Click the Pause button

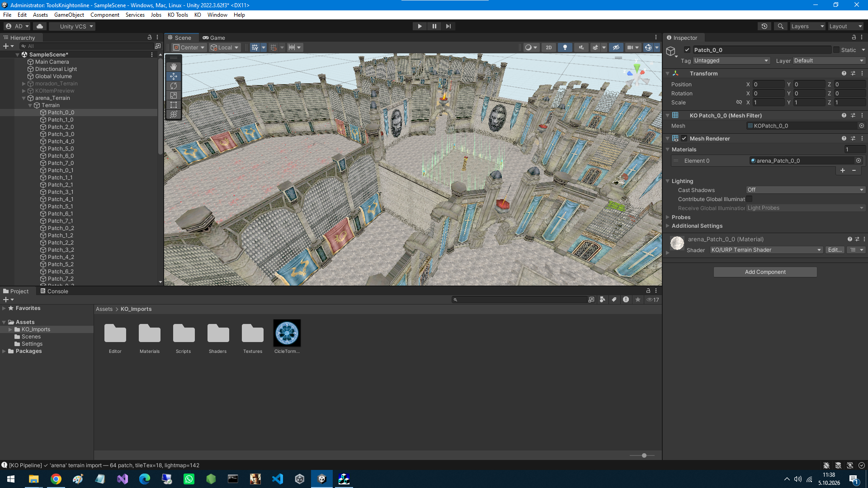[434, 26]
